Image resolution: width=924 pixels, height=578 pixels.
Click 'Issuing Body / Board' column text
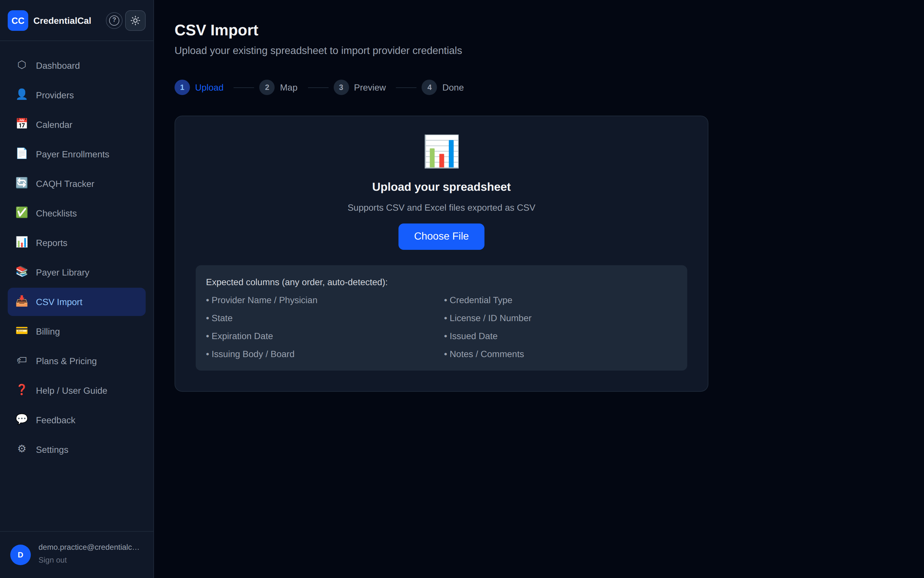253,354
